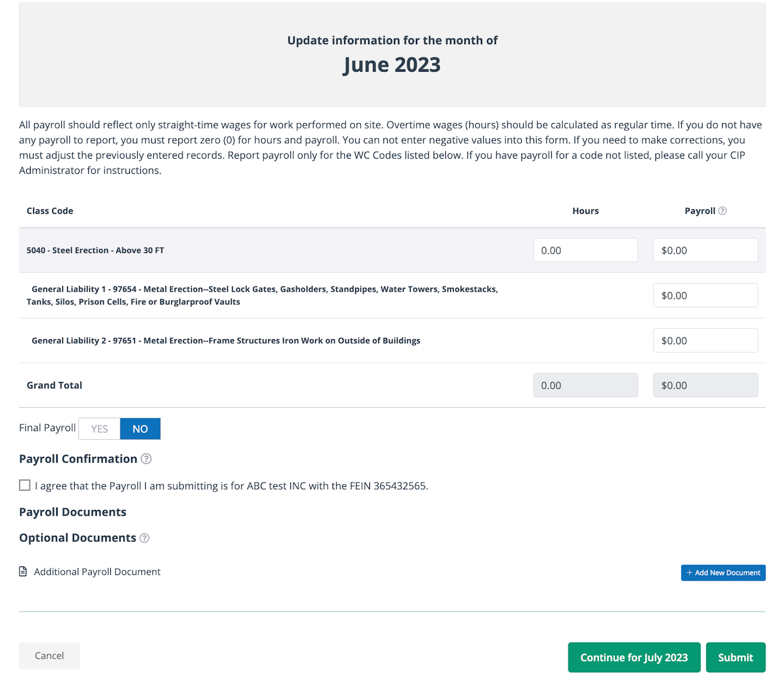Set Final Payroll to YES

[x=99, y=429]
